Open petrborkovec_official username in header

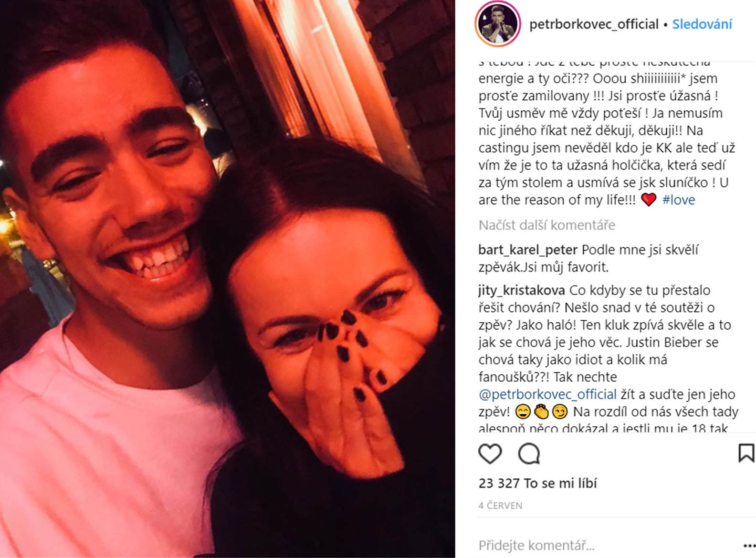pyautogui.click(x=594, y=24)
